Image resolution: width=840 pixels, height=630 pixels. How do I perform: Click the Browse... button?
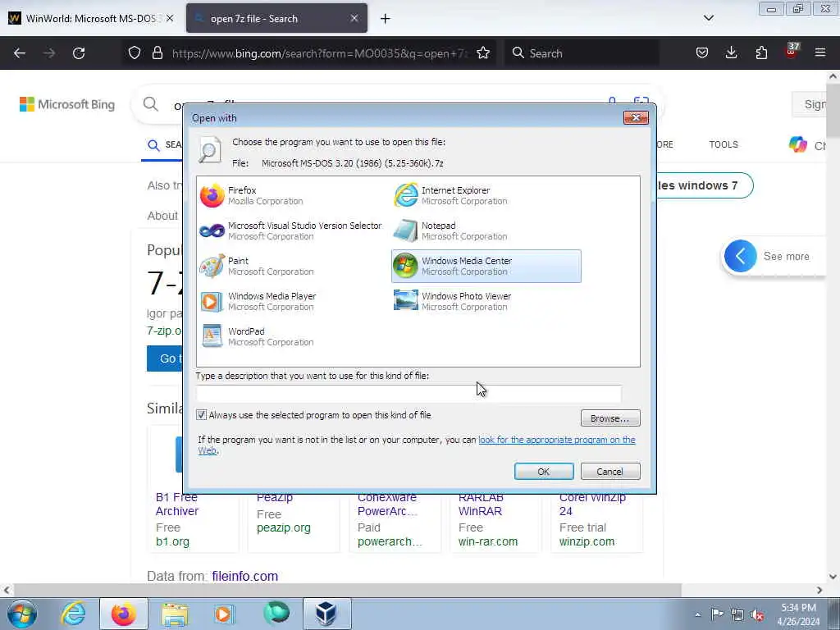tap(610, 418)
